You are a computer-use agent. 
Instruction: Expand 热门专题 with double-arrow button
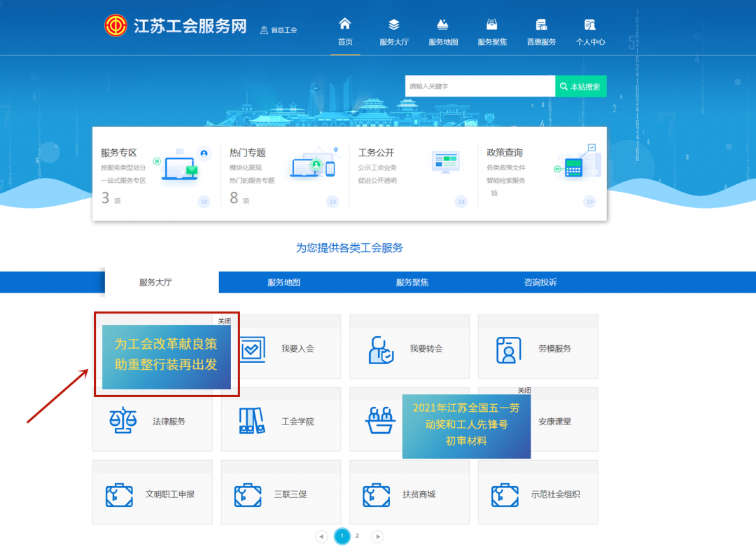click(332, 202)
